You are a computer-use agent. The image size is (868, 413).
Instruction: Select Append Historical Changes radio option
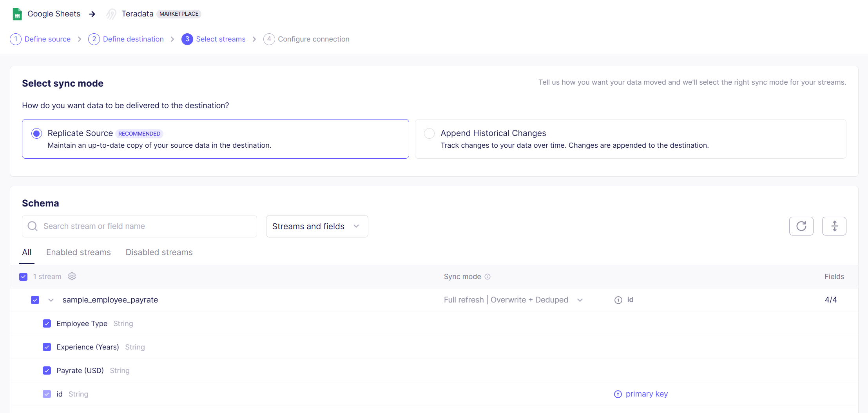coord(429,134)
